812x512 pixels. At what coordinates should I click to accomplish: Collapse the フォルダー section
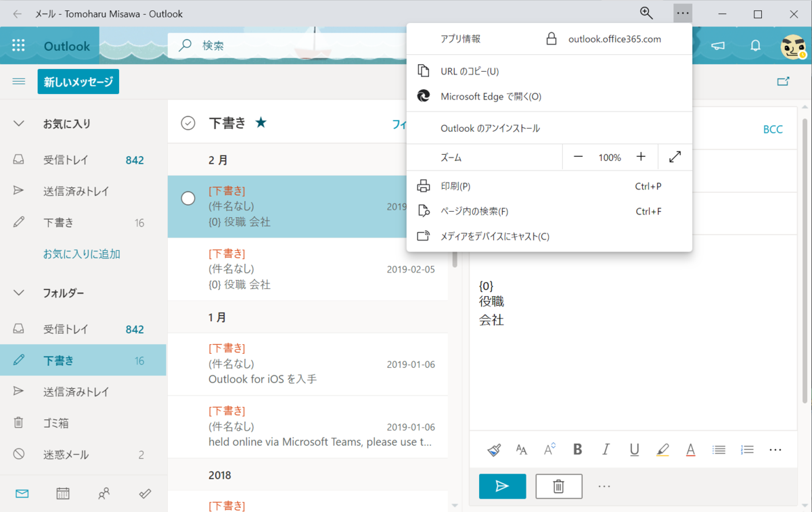tap(19, 293)
